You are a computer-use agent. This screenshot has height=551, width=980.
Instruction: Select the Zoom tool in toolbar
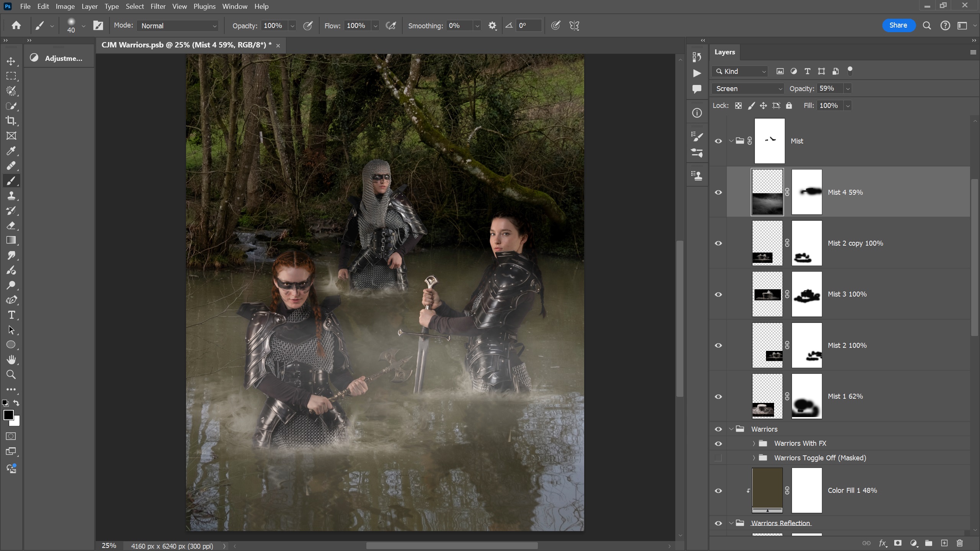coord(11,375)
